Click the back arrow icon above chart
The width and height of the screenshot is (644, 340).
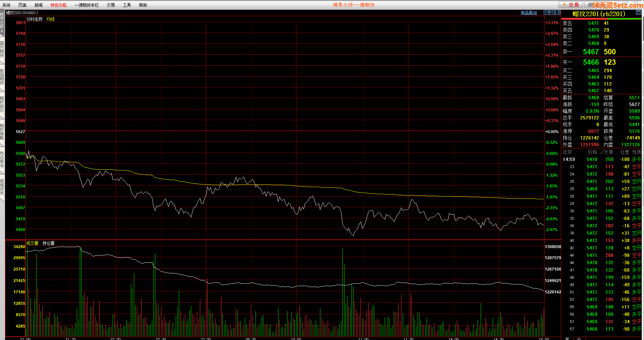[x=546, y=13]
